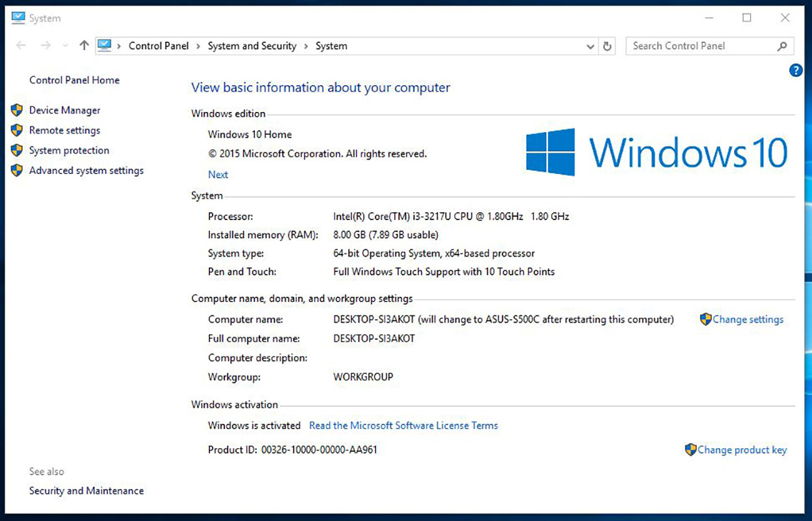
Task: Expand chevron after Control Panel breadcrumb
Action: point(198,46)
